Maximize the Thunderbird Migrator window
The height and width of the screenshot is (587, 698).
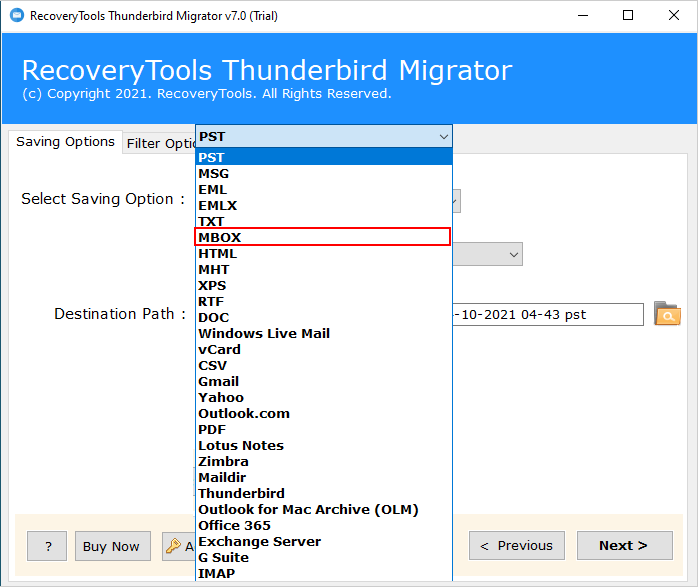(x=628, y=16)
